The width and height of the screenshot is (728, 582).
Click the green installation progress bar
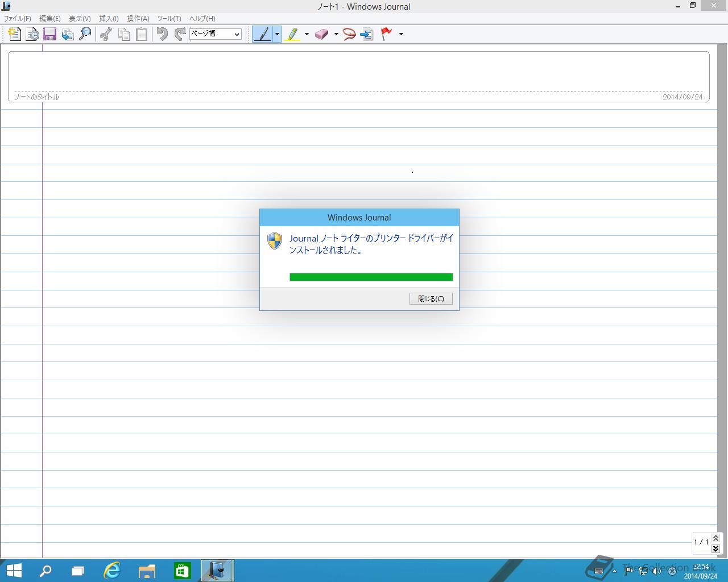pyautogui.click(x=371, y=277)
